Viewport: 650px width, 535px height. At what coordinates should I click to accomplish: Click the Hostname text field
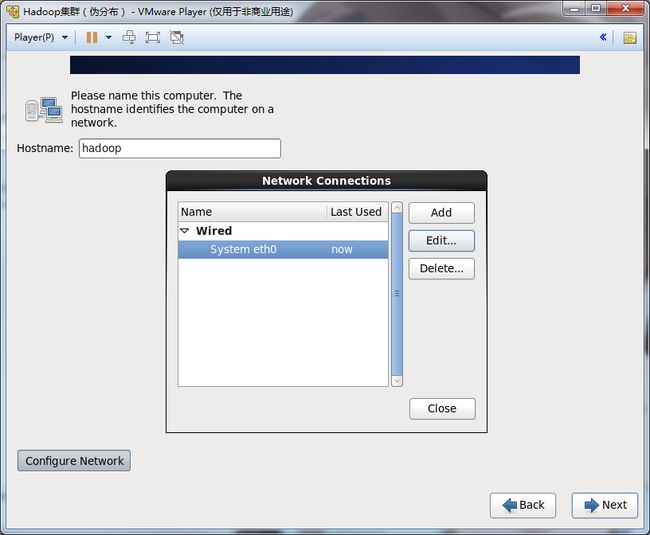click(x=180, y=148)
